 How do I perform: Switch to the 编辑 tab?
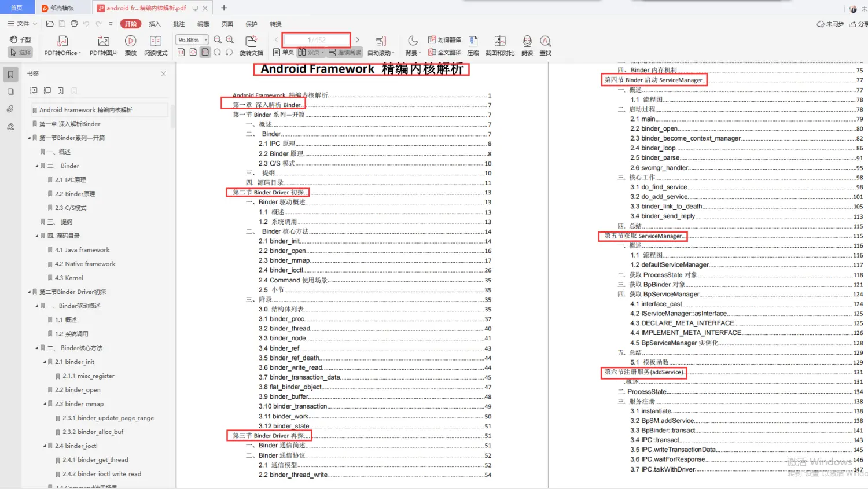203,24
